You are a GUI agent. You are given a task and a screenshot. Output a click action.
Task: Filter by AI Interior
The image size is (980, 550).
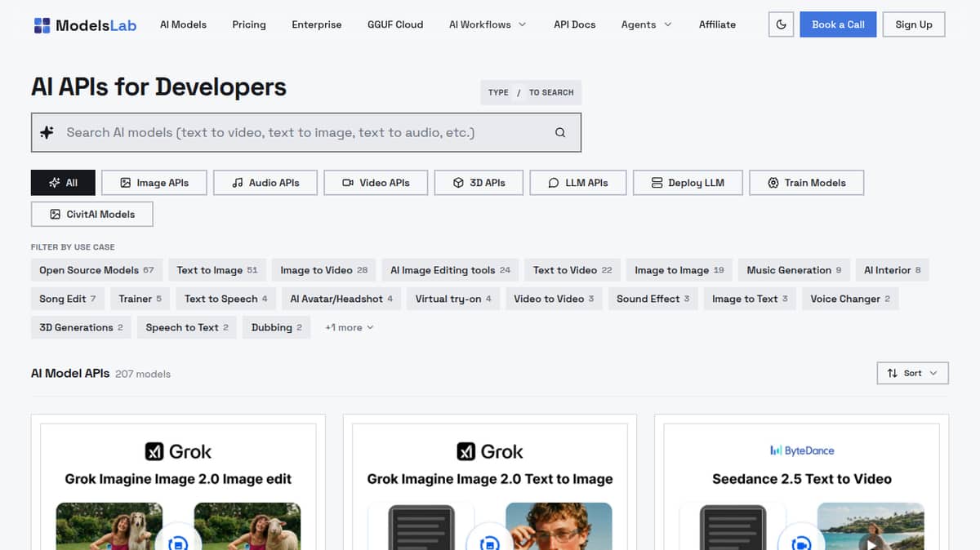tap(893, 270)
